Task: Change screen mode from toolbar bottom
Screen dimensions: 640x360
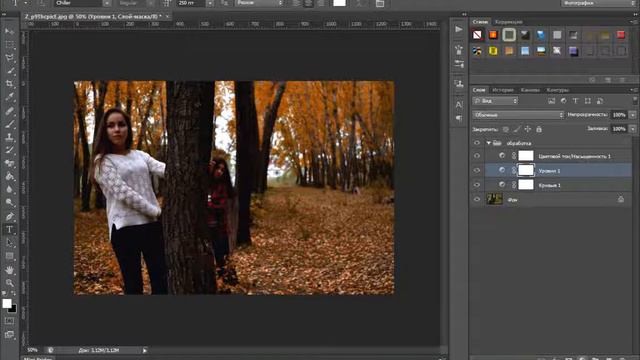Action: [x=9, y=335]
